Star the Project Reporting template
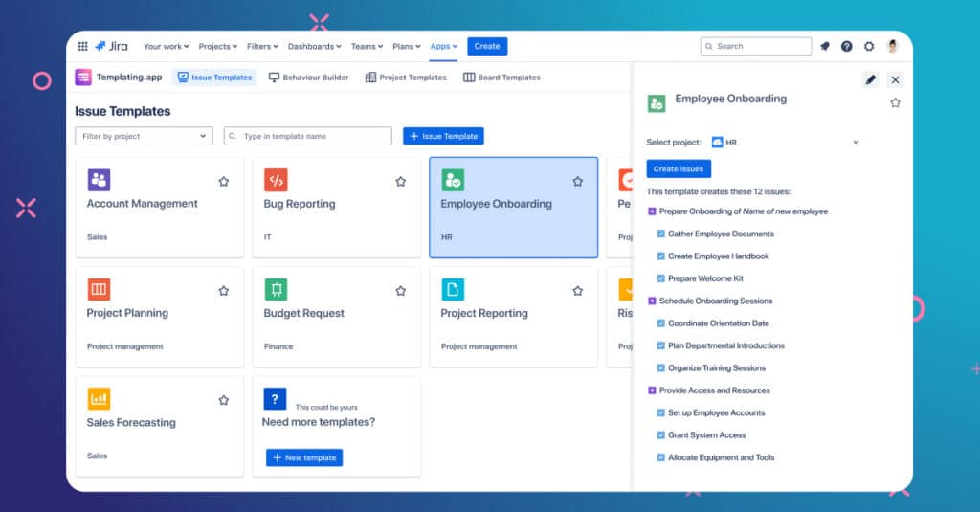 pos(577,291)
